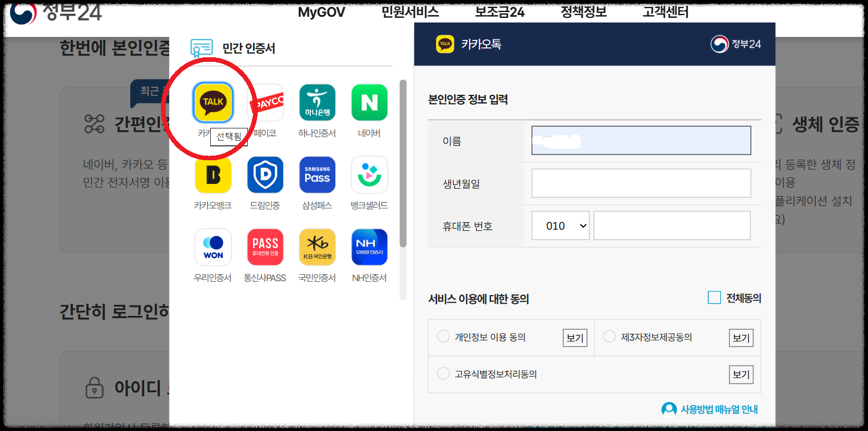868x431 pixels.
Task: Click the phone number input field
Action: [672, 226]
